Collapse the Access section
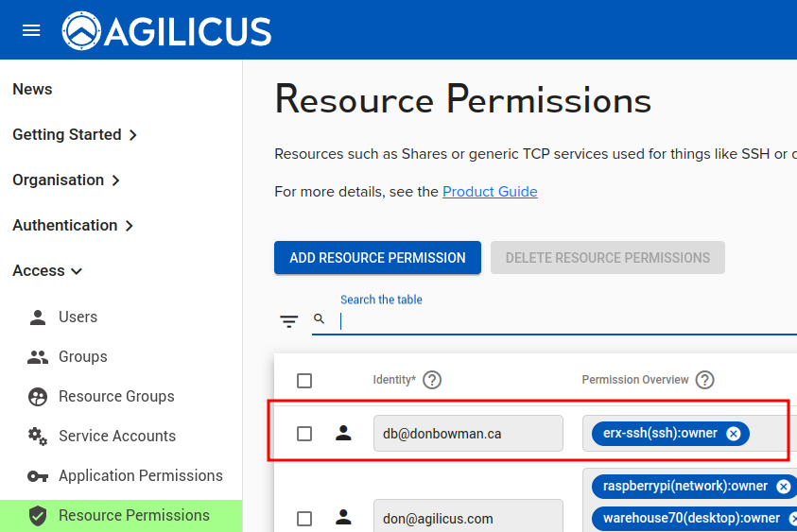Screen dimensions: 797x532 point(47,271)
